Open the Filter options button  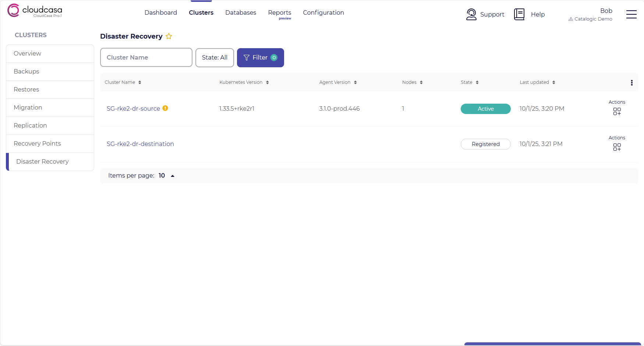coord(260,58)
